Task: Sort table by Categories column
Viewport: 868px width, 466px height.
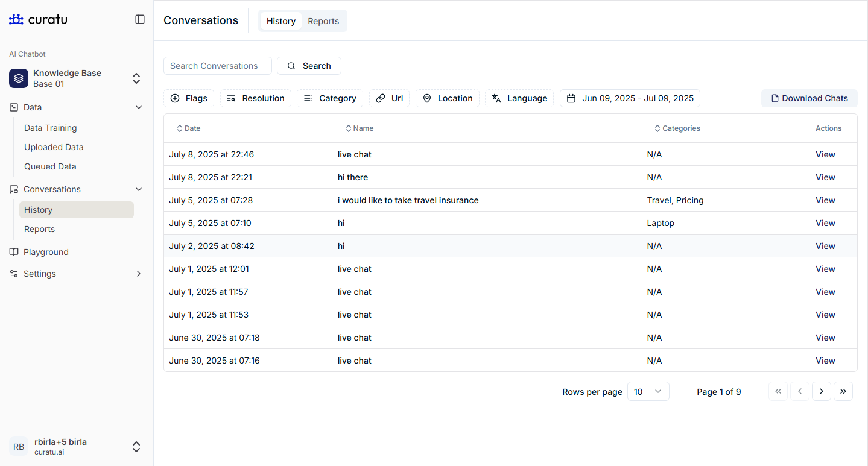Action: tap(677, 128)
